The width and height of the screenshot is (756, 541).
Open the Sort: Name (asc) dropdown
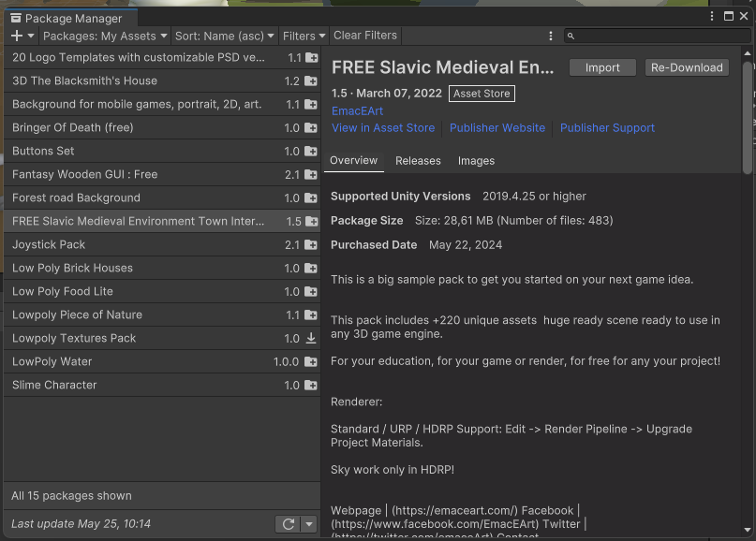tap(224, 37)
